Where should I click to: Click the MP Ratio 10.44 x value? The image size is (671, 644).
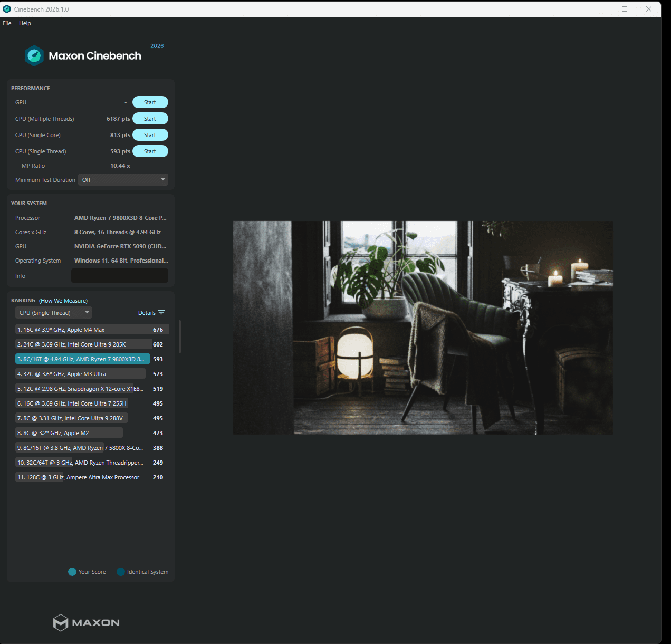coord(120,166)
